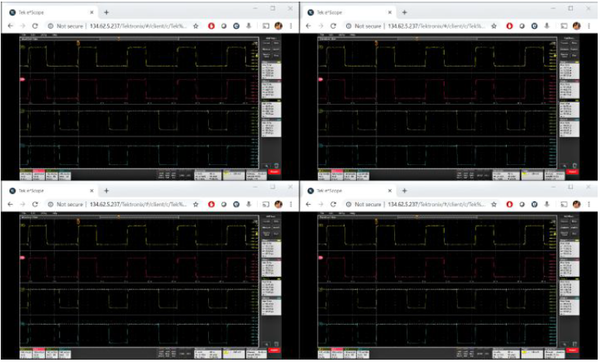Click the red run/stop button in lower-right scope
This screenshot has height=362, width=600.
click(x=572, y=351)
